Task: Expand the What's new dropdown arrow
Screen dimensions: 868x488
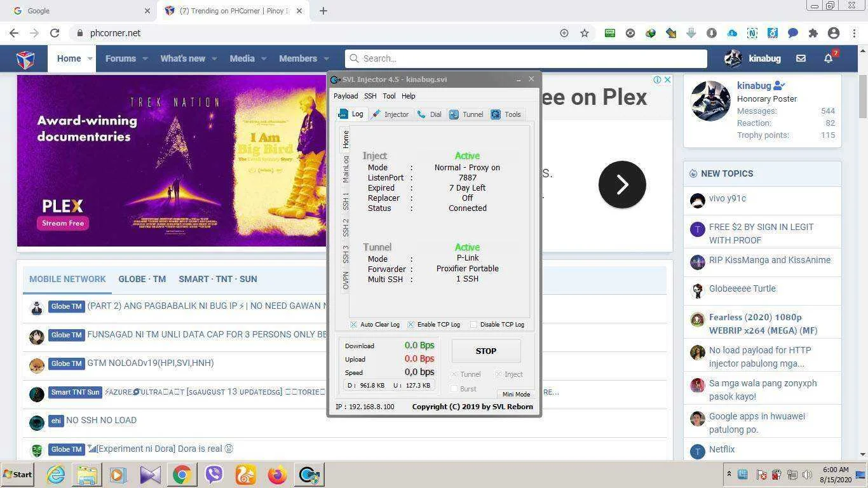Action: coord(214,58)
